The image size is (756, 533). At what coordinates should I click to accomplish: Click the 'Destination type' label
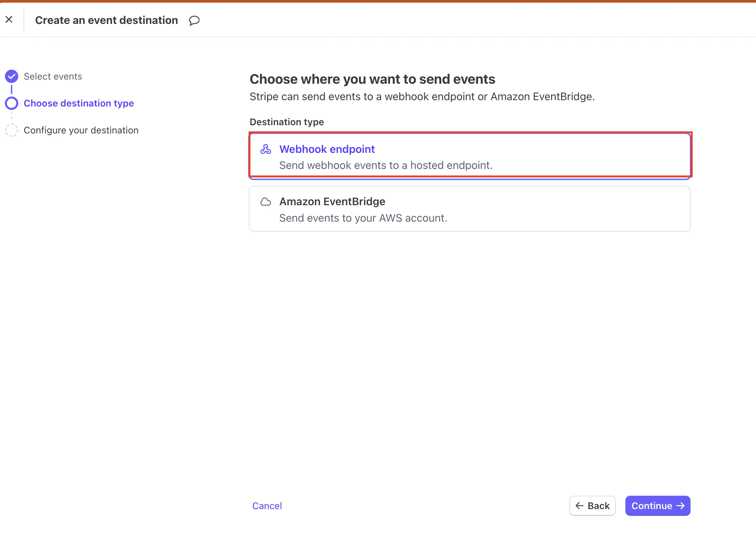pos(287,122)
